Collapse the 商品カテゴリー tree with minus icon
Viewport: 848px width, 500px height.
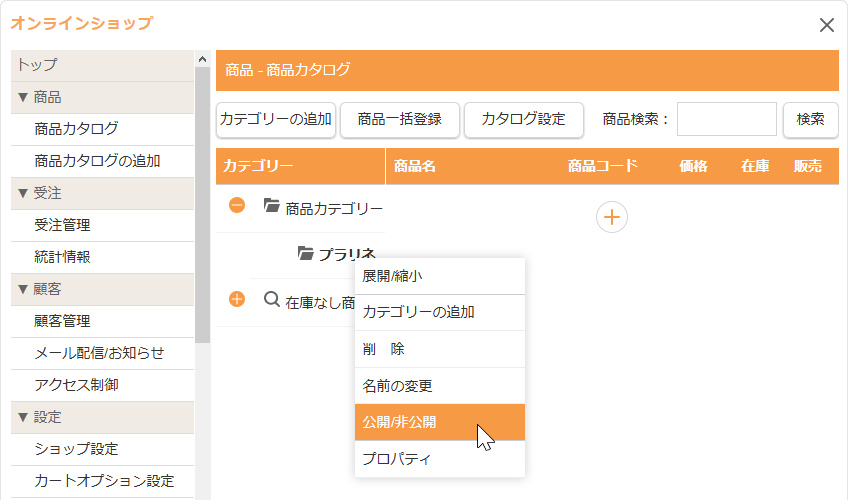coord(237,206)
